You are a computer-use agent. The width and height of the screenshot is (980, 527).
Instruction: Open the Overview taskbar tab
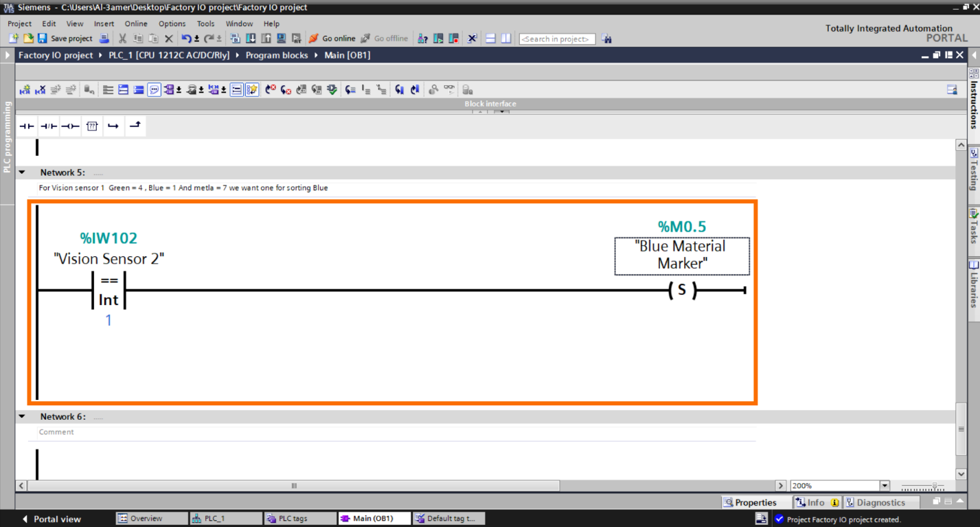tap(151, 519)
